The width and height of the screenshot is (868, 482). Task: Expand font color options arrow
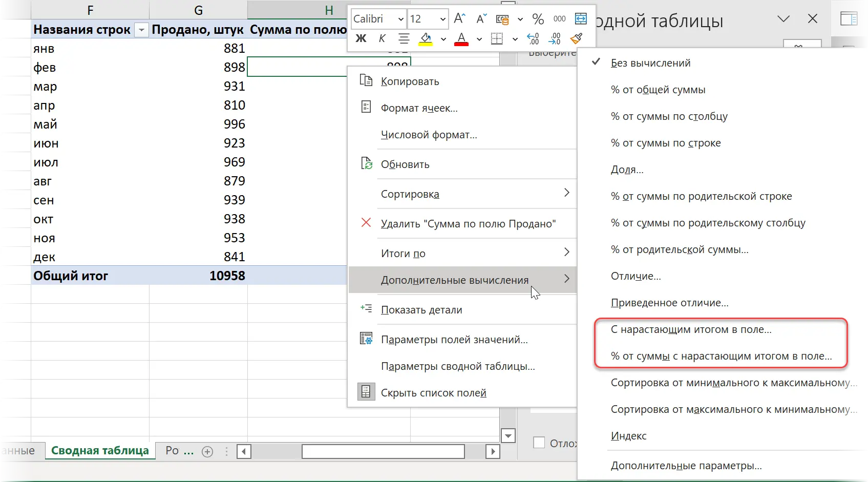tap(479, 39)
